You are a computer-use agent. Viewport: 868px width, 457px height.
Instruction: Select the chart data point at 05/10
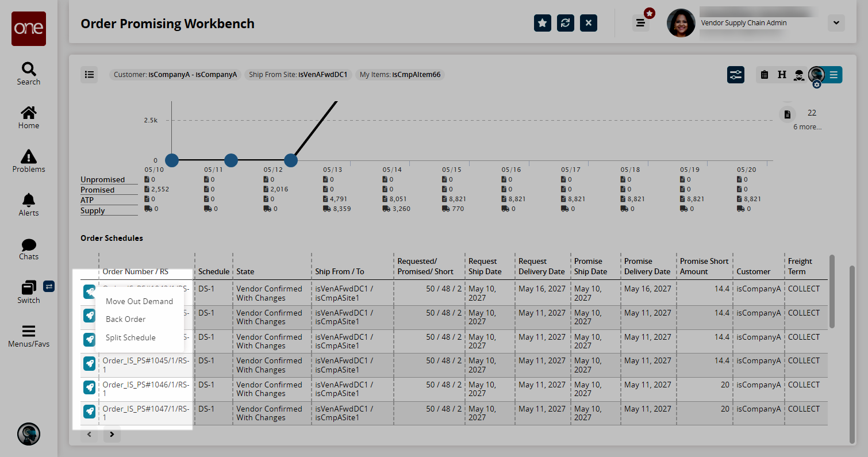tap(171, 160)
